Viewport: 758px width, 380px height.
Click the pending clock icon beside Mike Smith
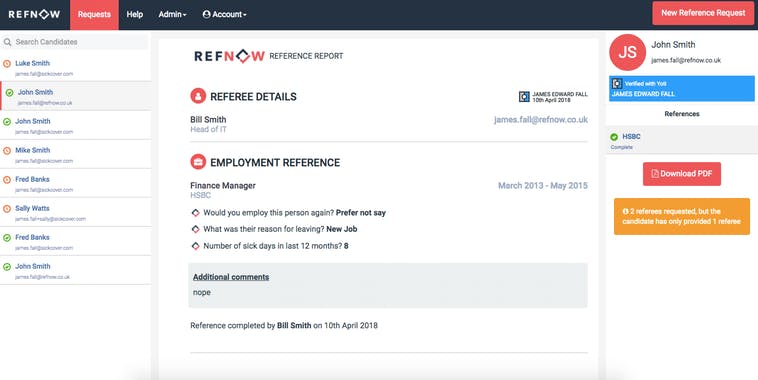[x=7, y=151]
